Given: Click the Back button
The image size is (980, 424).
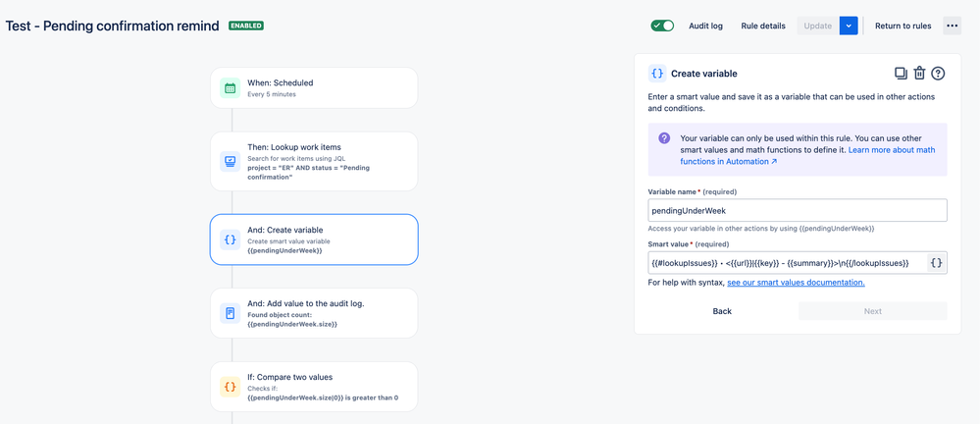Looking at the screenshot, I should 722,311.
